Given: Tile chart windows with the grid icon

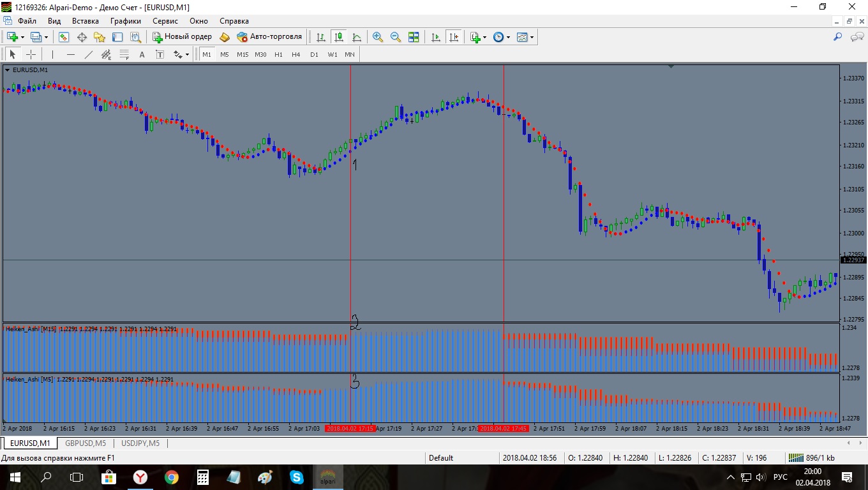Looking at the screenshot, I should coord(414,37).
